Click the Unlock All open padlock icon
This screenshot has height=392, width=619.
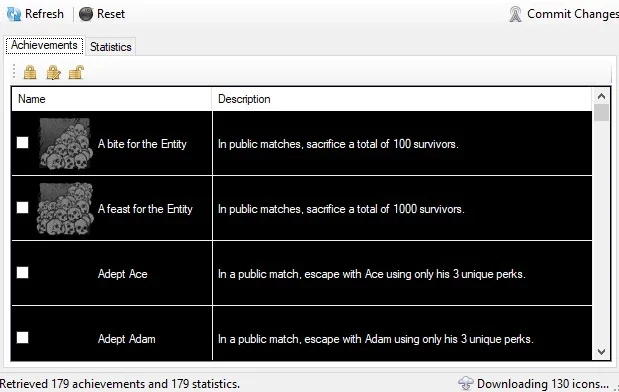point(76,72)
